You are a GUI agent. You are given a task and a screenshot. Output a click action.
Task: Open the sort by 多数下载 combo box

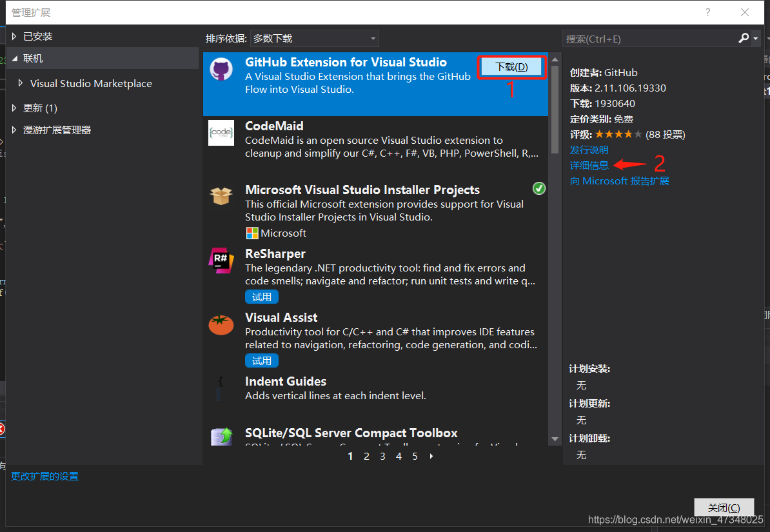coord(314,38)
